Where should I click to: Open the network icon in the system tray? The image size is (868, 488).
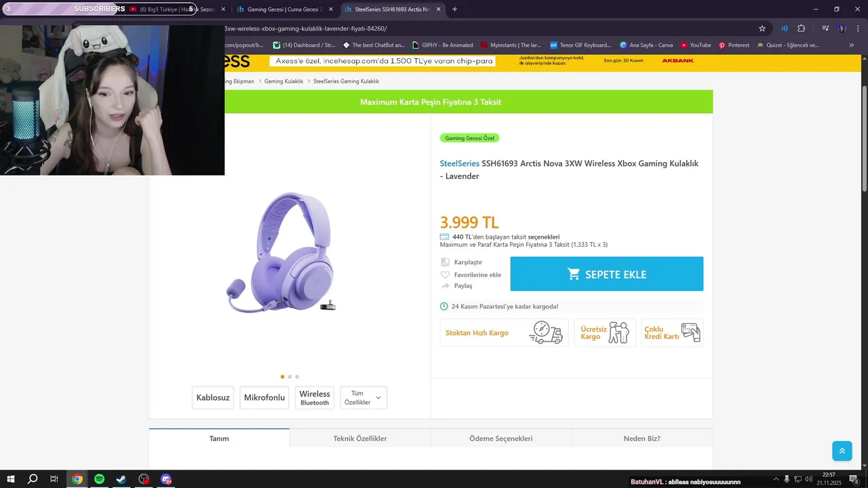[797, 479]
